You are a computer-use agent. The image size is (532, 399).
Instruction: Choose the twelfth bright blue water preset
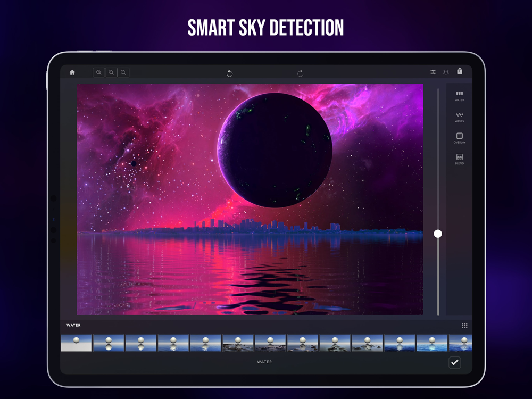point(432,343)
